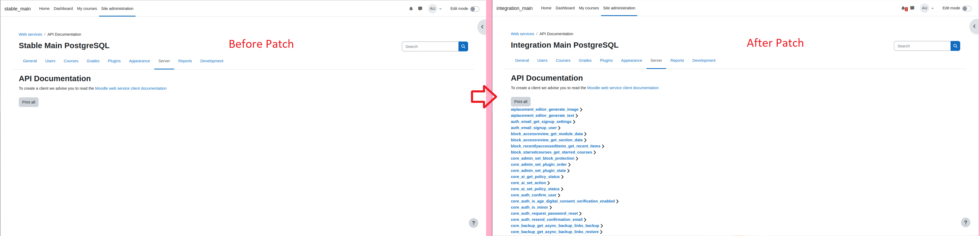Select Grades tab in integration_main
This screenshot has width=980, height=236.
pos(585,61)
